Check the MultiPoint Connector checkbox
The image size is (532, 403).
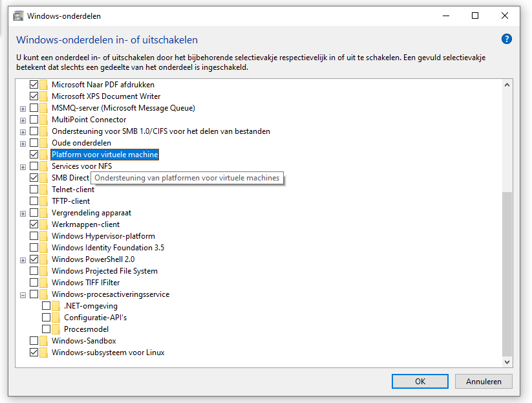click(x=34, y=120)
